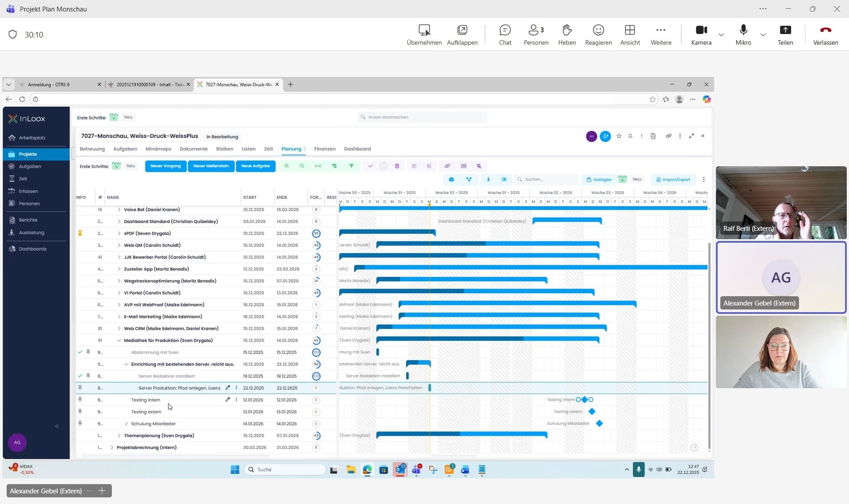Click the camera snapshot icon
Image resolution: width=849 pixels, height=504 pixels.
[451, 179]
